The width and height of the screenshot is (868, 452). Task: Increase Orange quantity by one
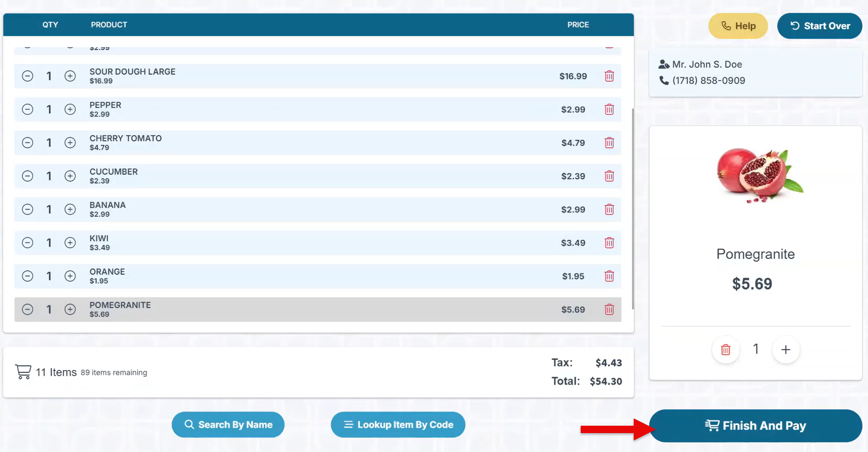pos(70,276)
